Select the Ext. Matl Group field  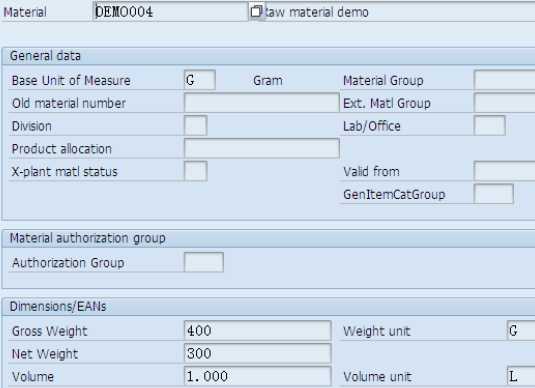click(504, 103)
